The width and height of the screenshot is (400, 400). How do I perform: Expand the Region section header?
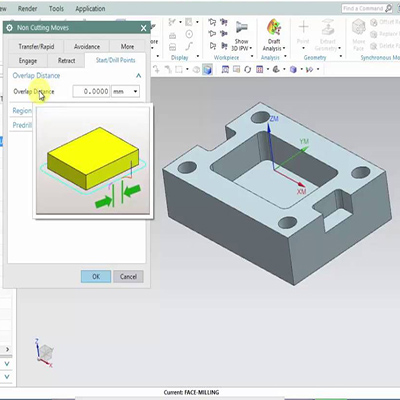[x=22, y=111]
